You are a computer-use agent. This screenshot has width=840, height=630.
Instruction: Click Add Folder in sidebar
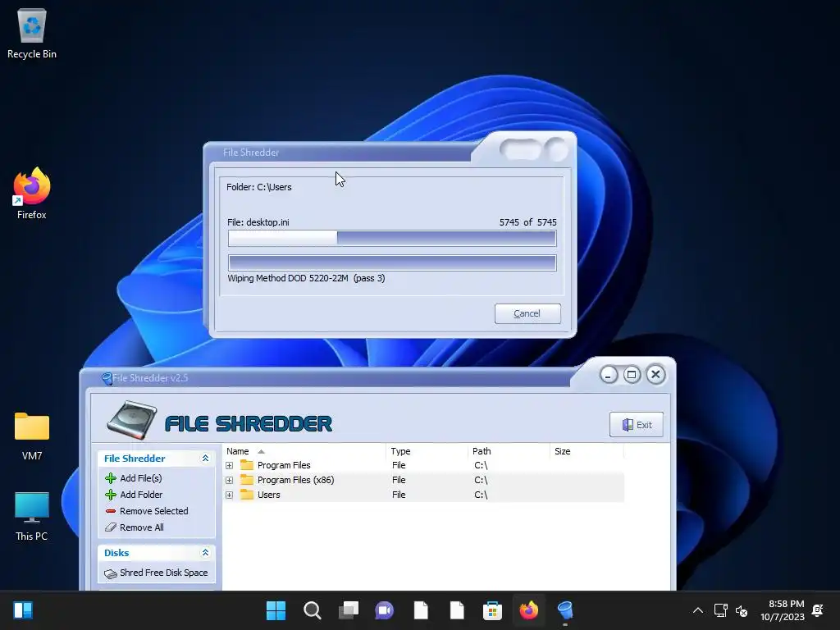tap(141, 495)
